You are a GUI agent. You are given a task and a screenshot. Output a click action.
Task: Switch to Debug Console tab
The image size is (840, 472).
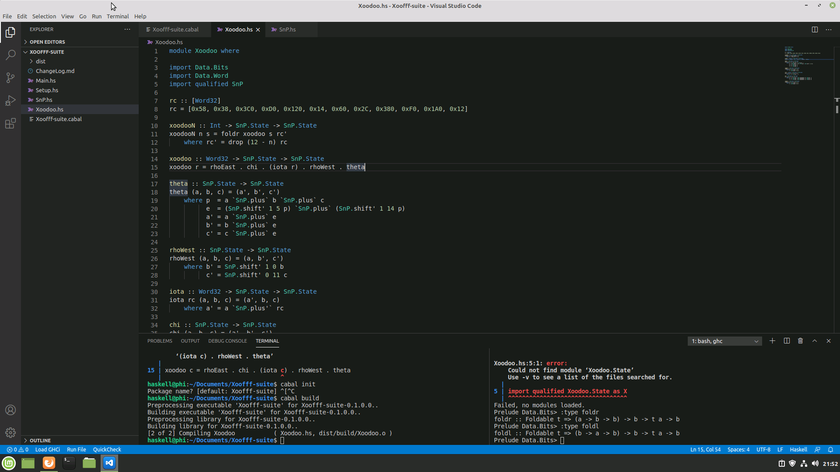click(227, 341)
